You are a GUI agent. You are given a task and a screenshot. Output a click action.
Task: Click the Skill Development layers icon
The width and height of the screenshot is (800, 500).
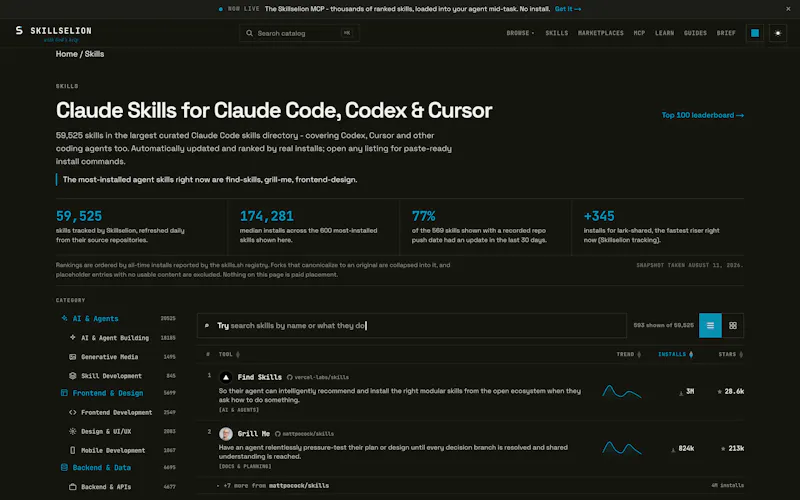pos(72,376)
